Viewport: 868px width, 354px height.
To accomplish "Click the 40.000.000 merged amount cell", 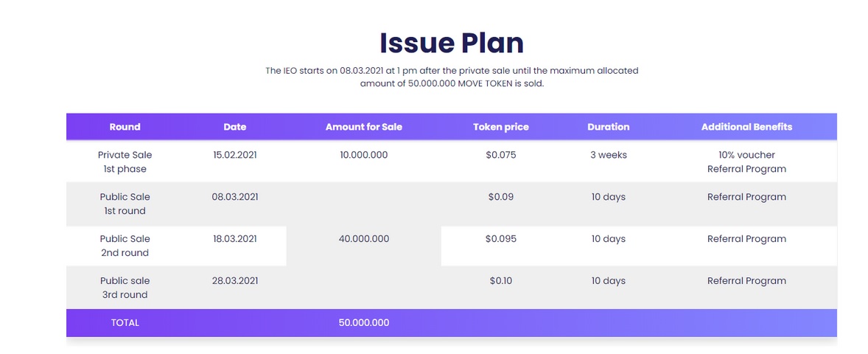I will click(x=364, y=239).
